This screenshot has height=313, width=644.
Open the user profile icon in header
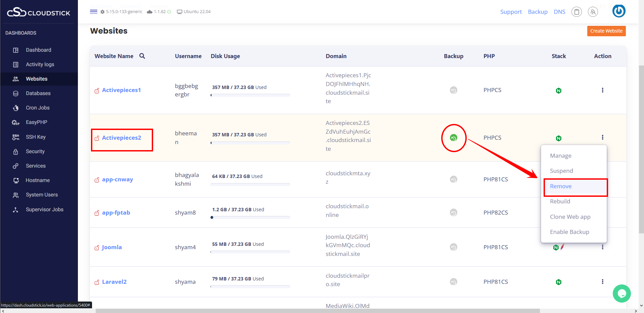point(593,12)
